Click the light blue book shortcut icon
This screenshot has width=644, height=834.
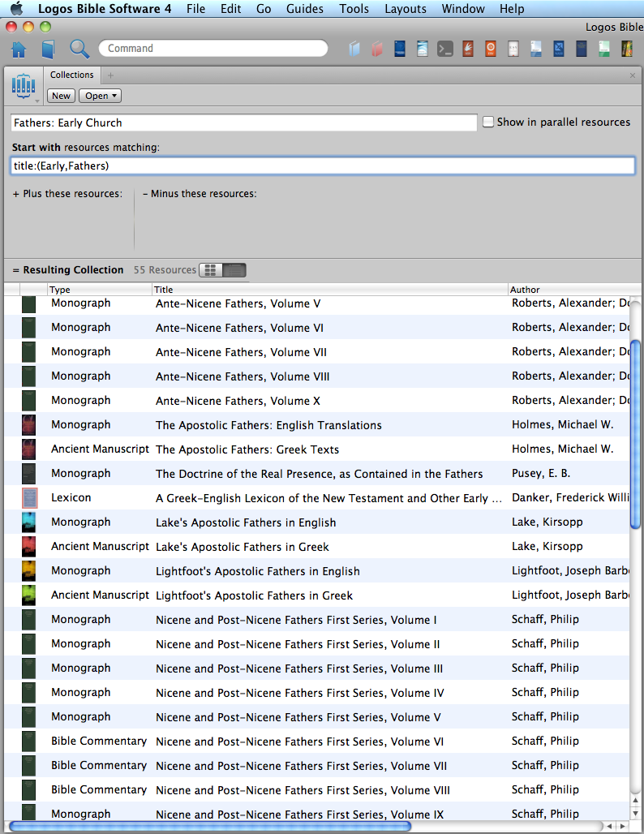coord(354,49)
